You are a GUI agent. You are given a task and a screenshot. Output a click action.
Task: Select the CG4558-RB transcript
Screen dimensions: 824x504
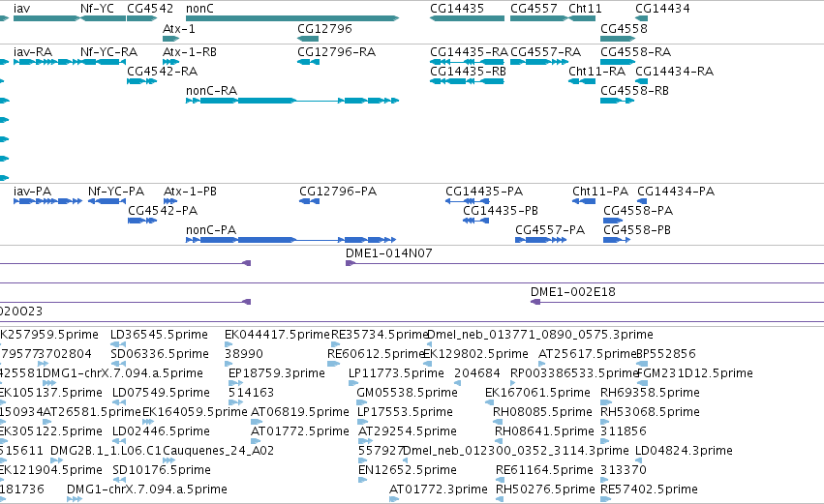(x=617, y=101)
